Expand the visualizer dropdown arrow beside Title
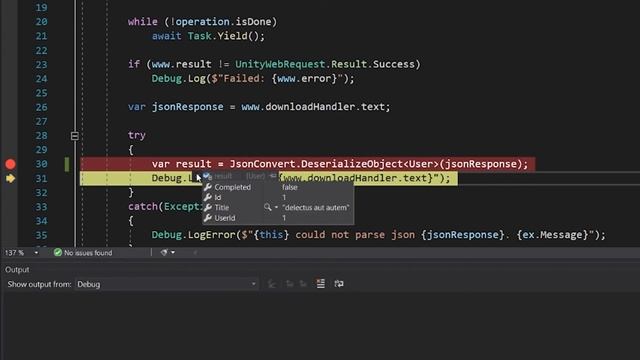Screen dimensions: 640x360 click(276, 207)
